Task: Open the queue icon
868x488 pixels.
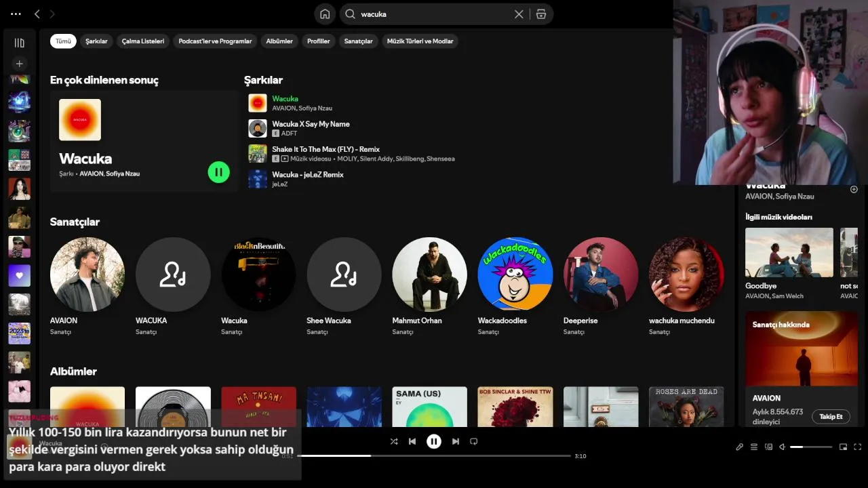Action: pyautogui.click(x=754, y=447)
